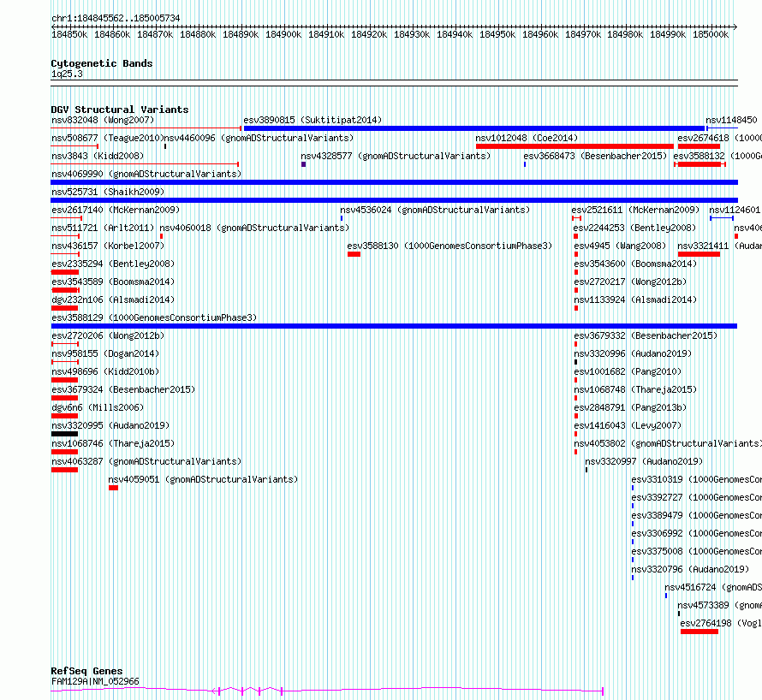The width and height of the screenshot is (762, 700).
Task: Click the red esv3588130 variant bar
Action: [x=354, y=254]
